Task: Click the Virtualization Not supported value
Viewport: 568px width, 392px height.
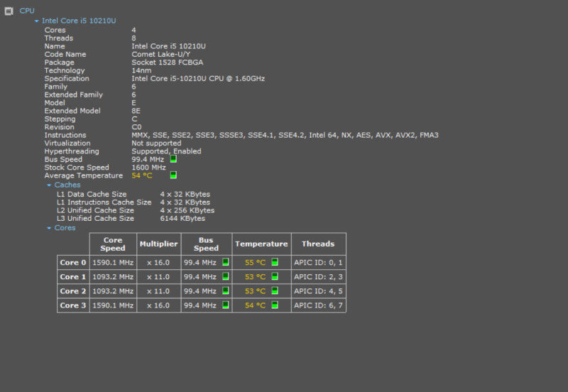Action: [156, 143]
